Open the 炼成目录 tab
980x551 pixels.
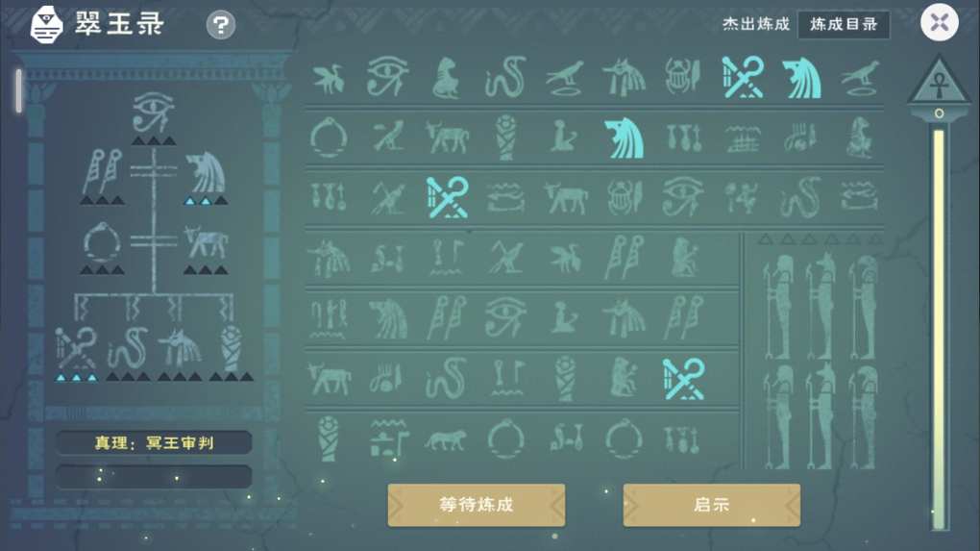coord(844,24)
